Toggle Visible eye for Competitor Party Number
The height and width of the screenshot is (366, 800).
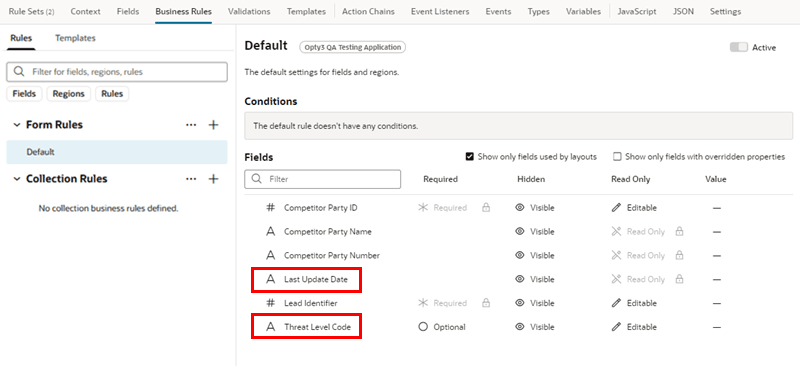click(520, 255)
